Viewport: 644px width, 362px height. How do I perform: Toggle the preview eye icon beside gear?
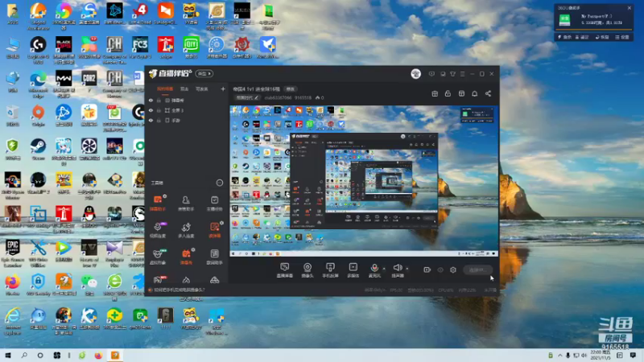tap(440, 269)
